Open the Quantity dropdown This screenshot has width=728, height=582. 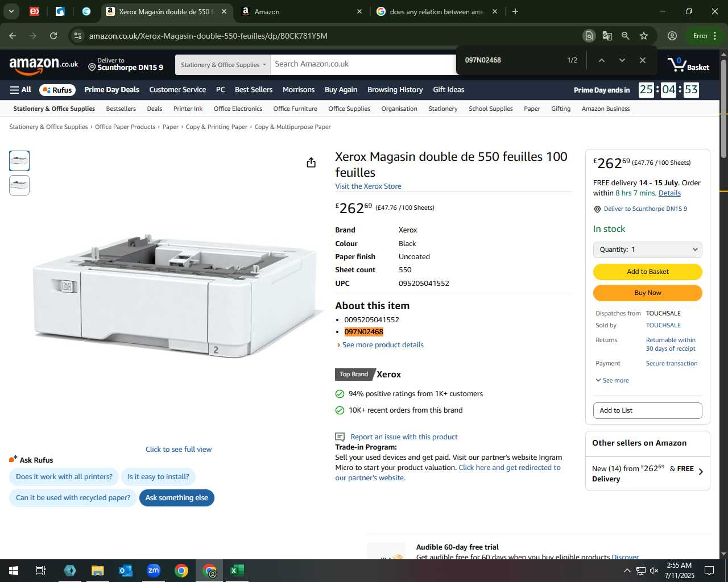tap(648, 250)
